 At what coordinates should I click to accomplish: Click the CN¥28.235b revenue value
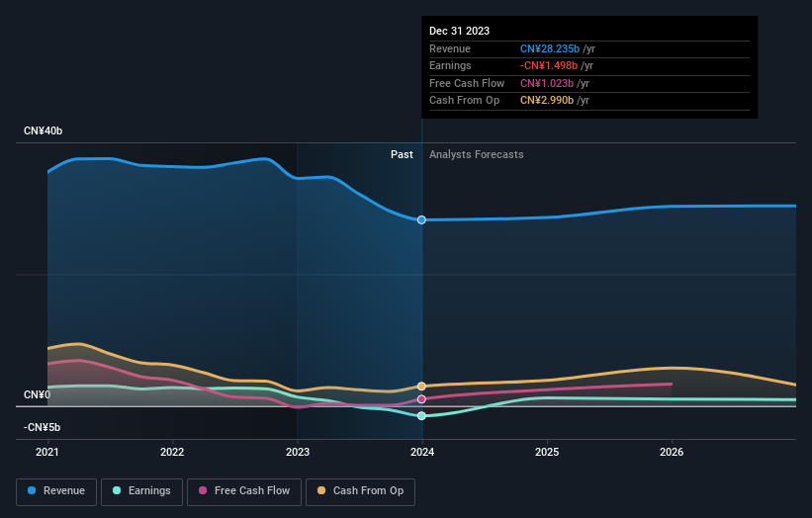coord(550,48)
